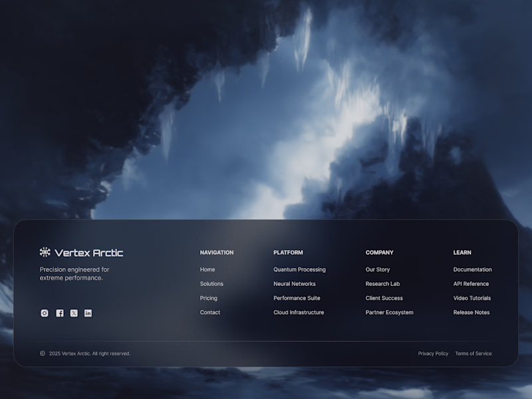Click the LEARN column heading
532x399 pixels.
point(462,253)
